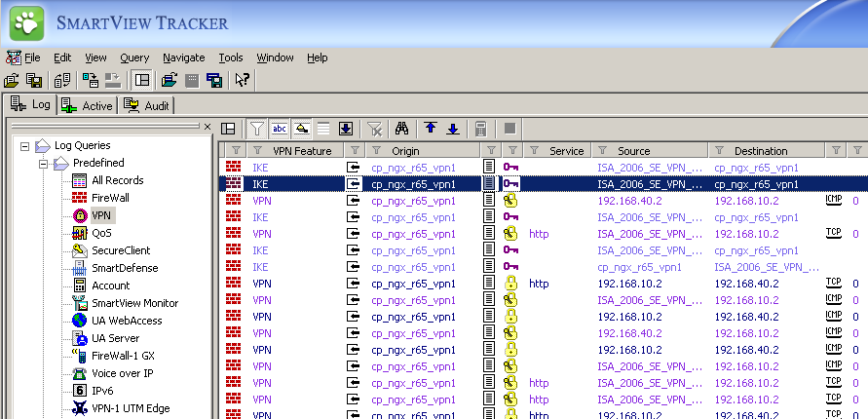Open the Window menu

275,57
